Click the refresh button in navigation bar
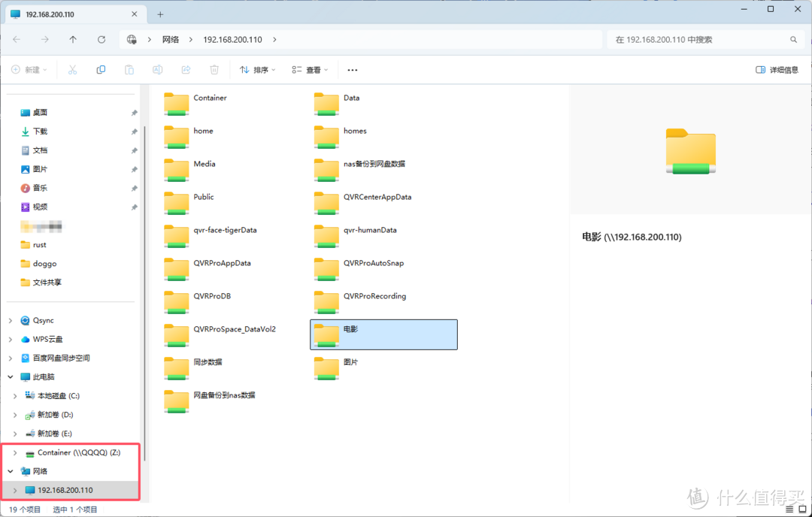Image resolution: width=812 pixels, height=517 pixels. tap(101, 40)
